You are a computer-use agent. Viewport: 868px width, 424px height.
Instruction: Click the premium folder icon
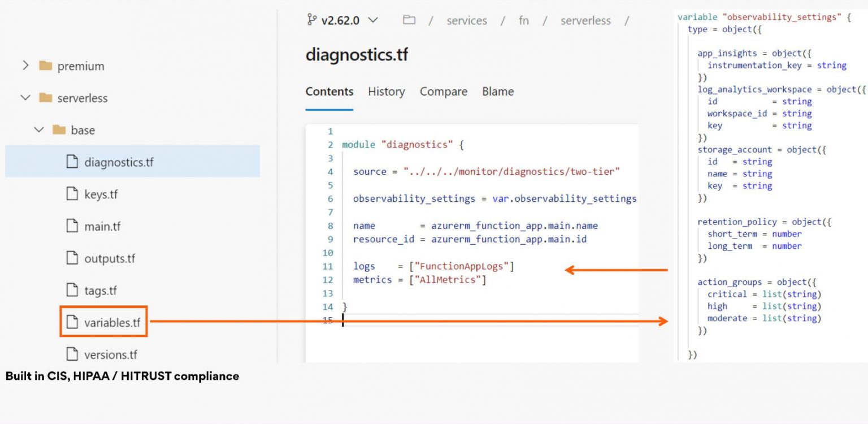pos(46,66)
